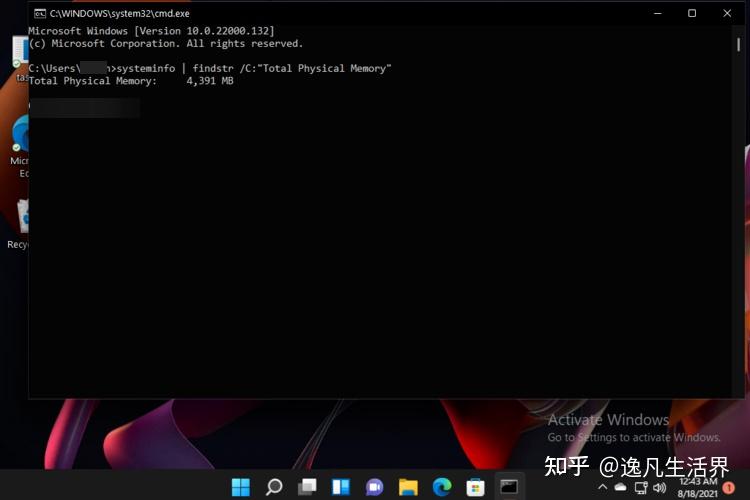
Task: Open the notification badge in tray
Action: (x=728, y=488)
